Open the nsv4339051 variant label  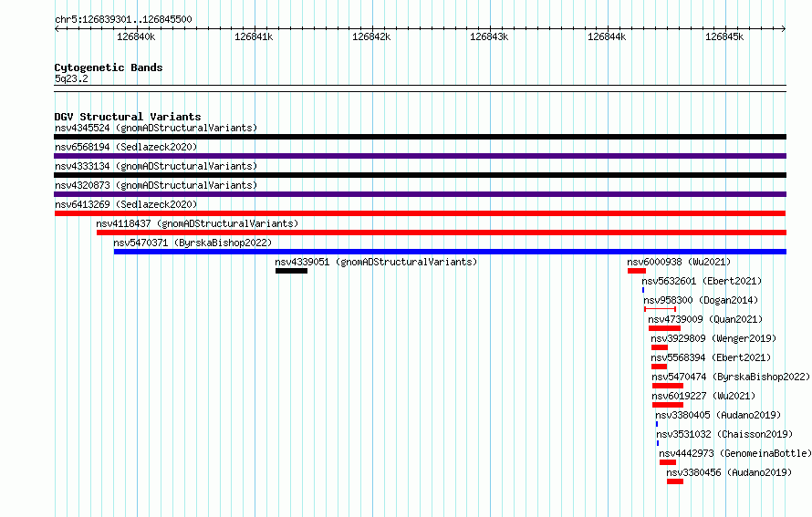[x=376, y=262]
